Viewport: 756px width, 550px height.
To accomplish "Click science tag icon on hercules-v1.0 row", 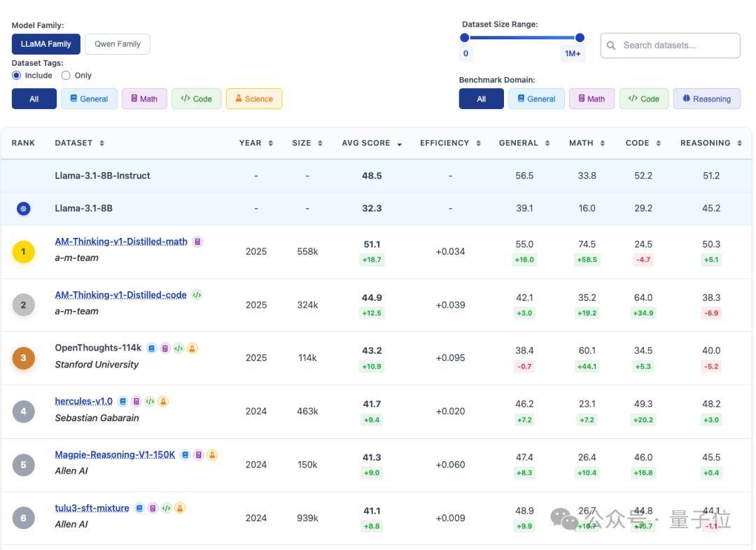I will tap(163, 401).
